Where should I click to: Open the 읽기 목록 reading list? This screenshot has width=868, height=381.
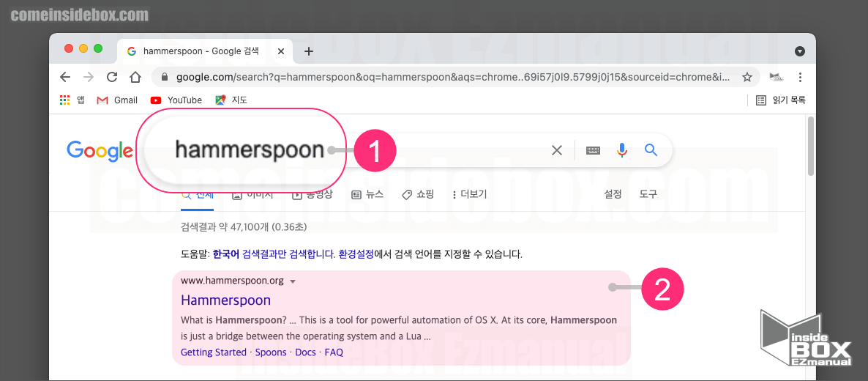click(780, 100)
